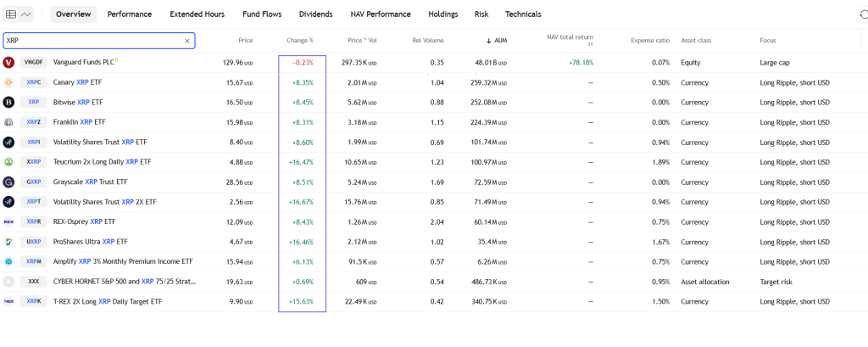Click the ProShares UXRP logo icon
Viewport: 868px width, 347px height.
point(8,243)
